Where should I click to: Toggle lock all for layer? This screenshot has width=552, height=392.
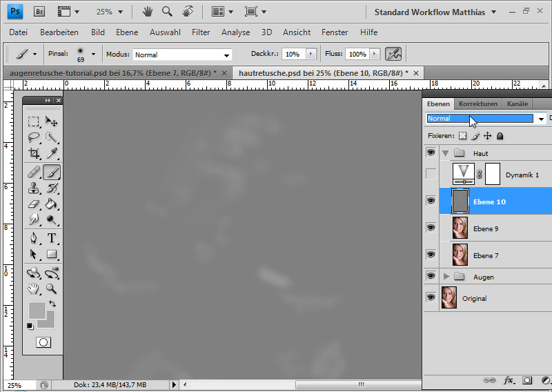pos(500,136)
